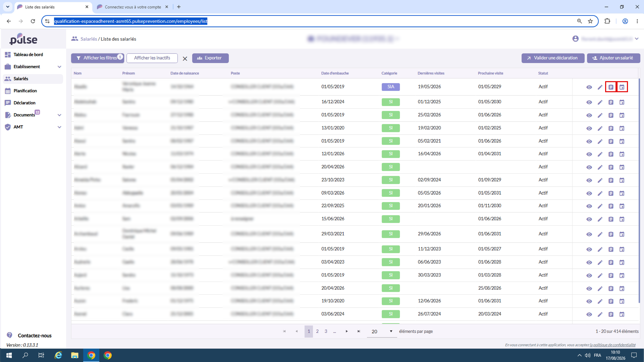Open the browser extensions puzzle icon
Image resolution: width=644 pixels, height=362 pixels.
(607, 21)
